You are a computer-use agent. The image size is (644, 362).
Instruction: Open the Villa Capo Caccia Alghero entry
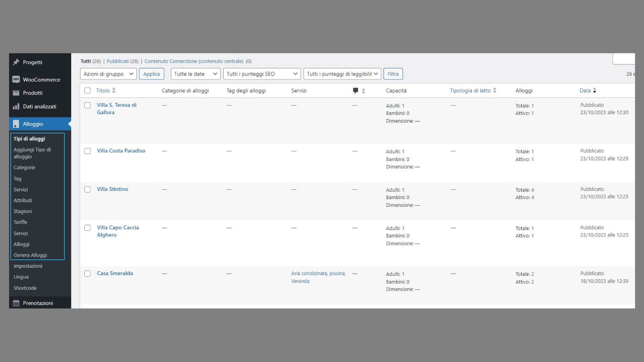point(118,231)
